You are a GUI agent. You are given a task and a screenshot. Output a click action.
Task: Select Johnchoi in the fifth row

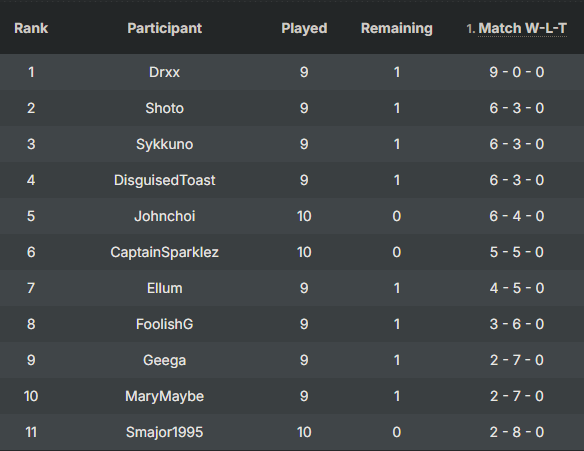[x=165, y=216]
